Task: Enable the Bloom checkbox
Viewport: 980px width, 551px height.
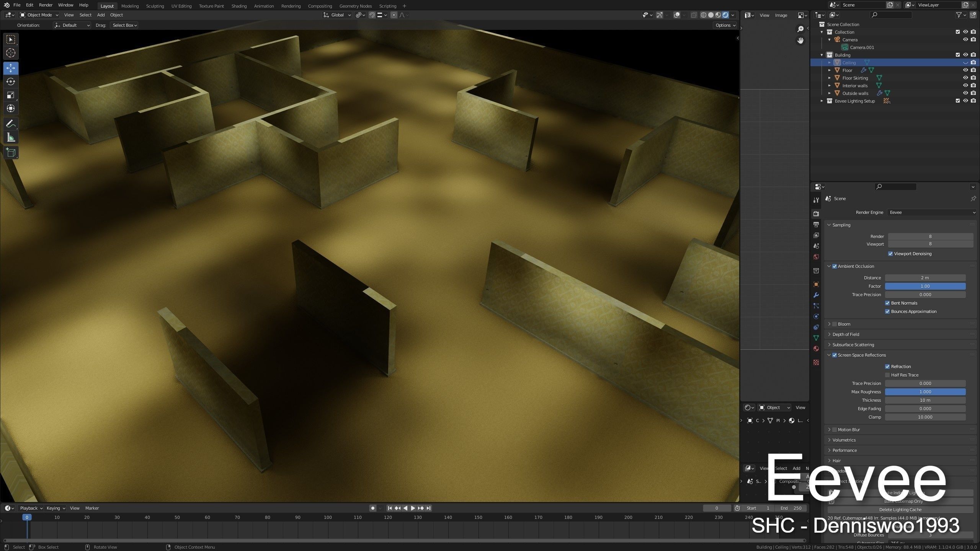Action: point(835,324)
